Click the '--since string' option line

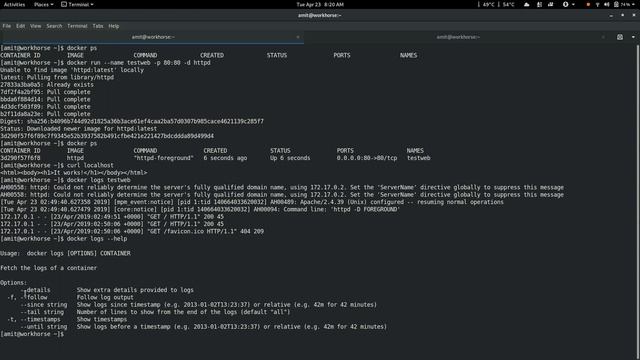tap(198, 305)
